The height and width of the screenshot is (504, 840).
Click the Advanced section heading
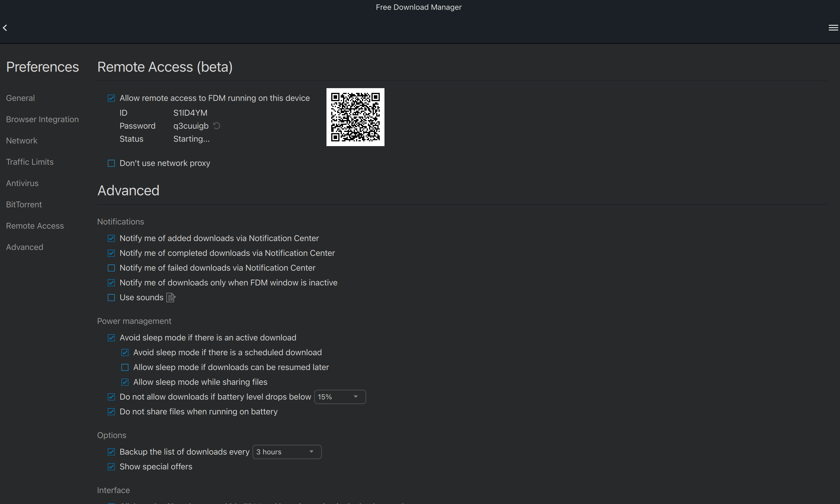(x=128, y=190)
